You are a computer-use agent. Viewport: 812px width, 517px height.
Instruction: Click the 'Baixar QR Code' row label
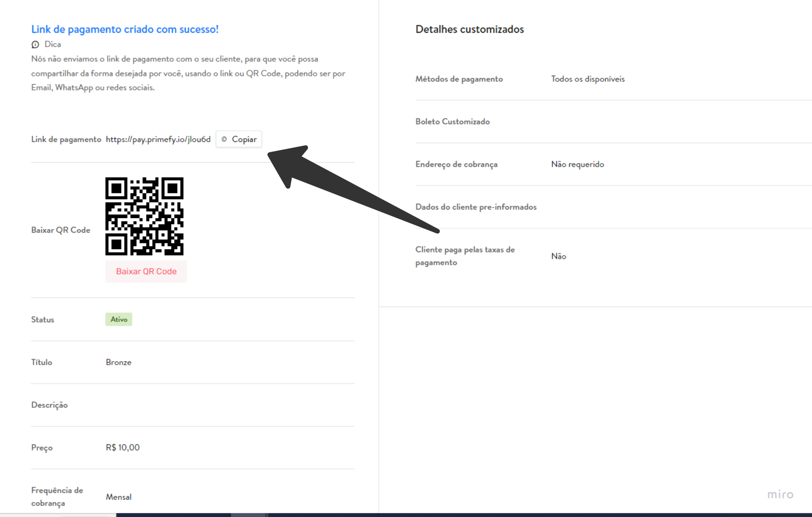(x=61, y=230)
